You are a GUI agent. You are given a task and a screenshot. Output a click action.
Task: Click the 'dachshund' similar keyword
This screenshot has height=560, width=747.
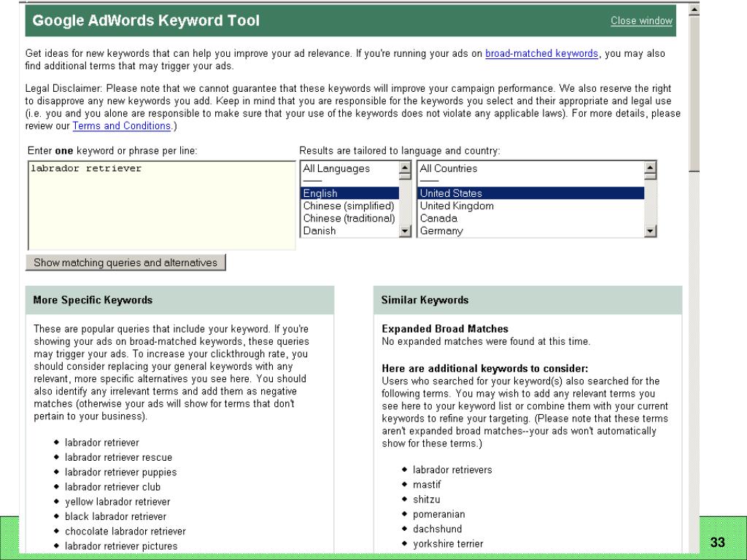(x=437, y=529)
